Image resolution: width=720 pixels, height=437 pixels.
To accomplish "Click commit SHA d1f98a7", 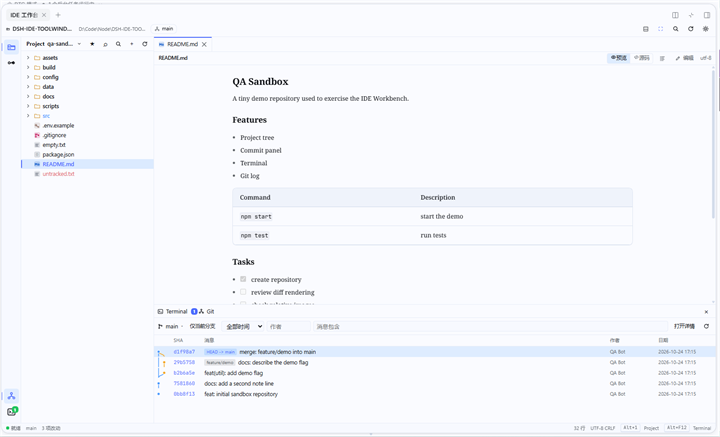I will coord(184,352).
